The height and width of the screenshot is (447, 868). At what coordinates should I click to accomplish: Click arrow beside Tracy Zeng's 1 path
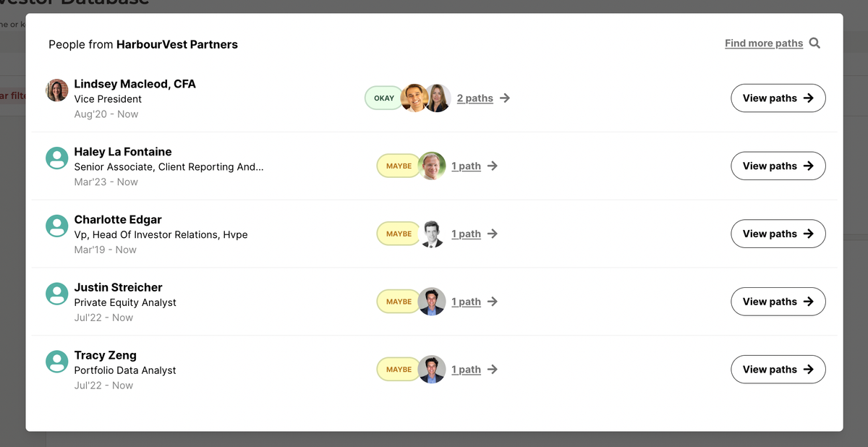click(493, 370)
